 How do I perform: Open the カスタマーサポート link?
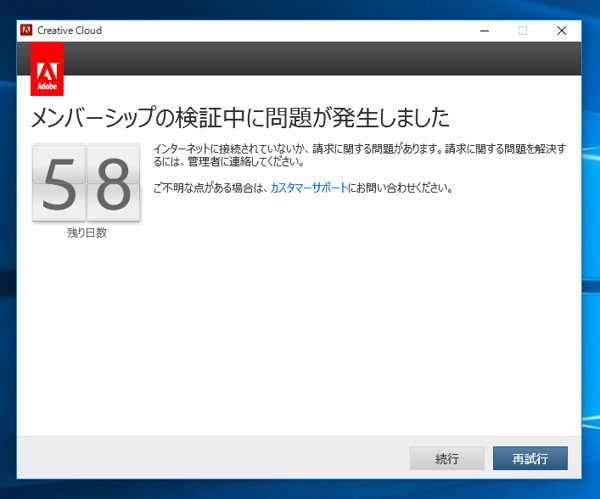pos(309,188)
